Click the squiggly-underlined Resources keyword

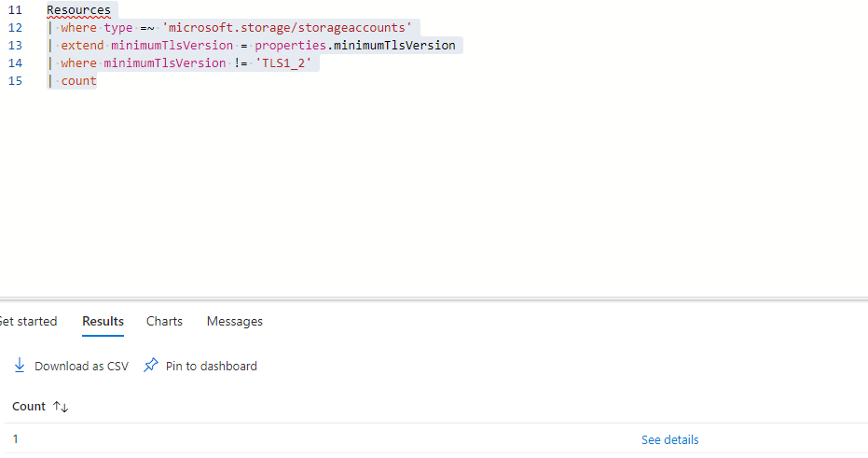click(78, 10)
